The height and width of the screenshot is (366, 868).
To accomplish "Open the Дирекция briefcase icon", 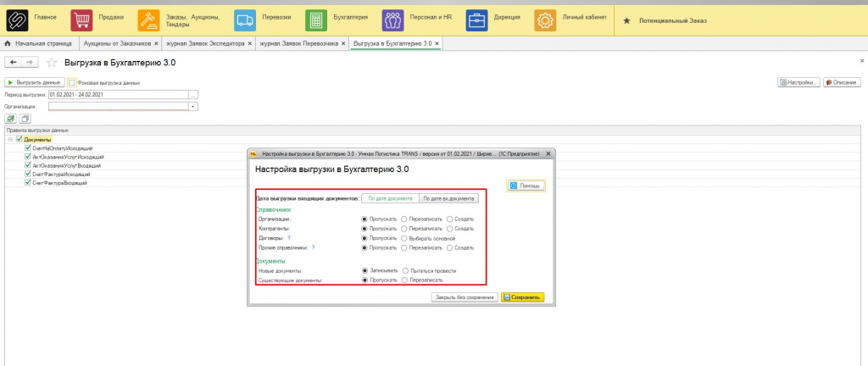I will [476, 20].
